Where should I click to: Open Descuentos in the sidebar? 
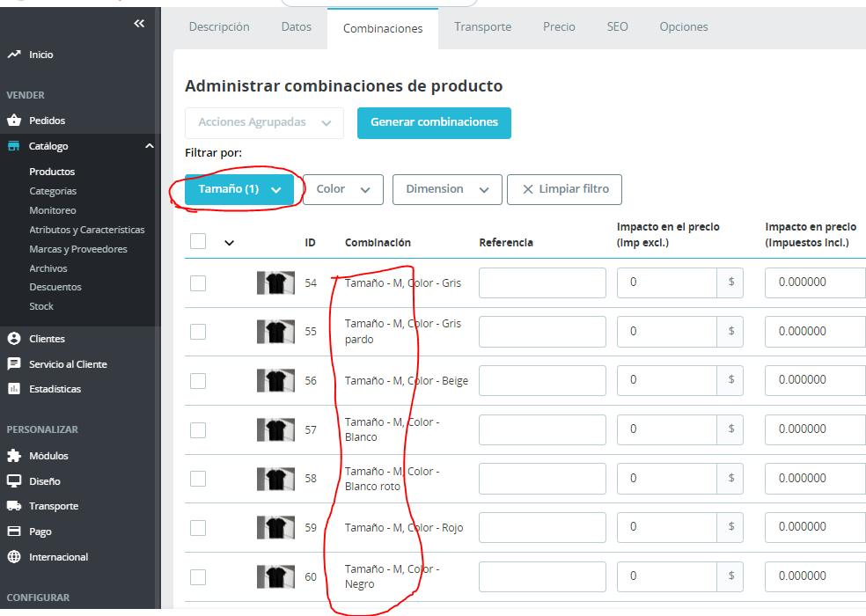click(x=55, y=287)
